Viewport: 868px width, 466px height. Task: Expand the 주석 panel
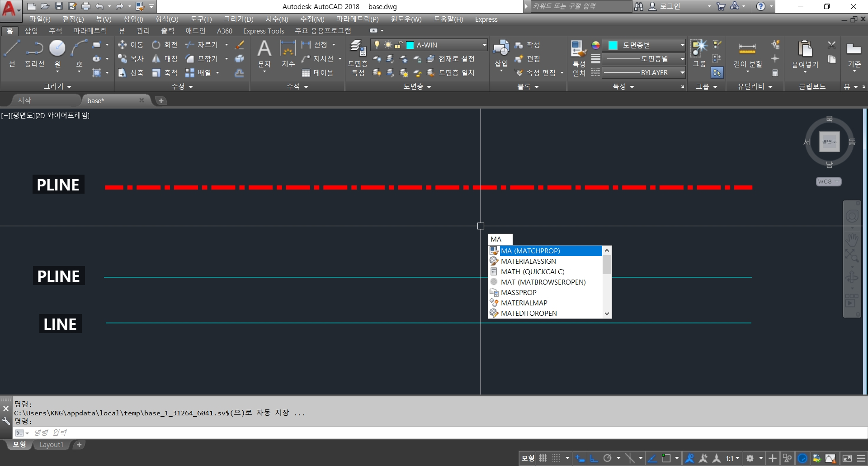tap(297, 86)
